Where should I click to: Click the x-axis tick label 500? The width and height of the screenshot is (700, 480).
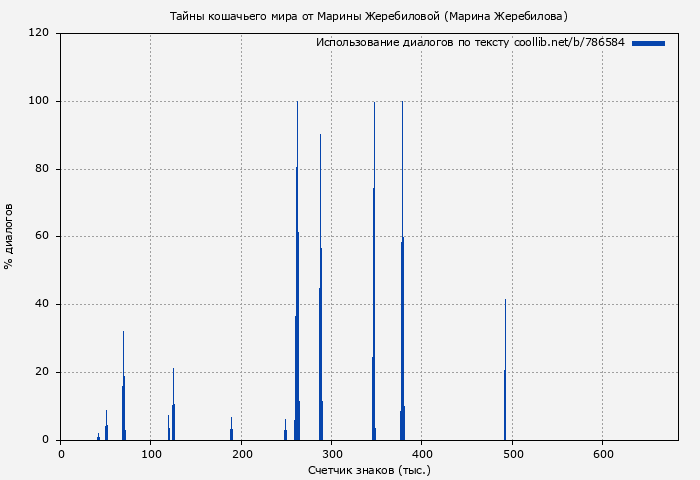(x=512, y=454)
